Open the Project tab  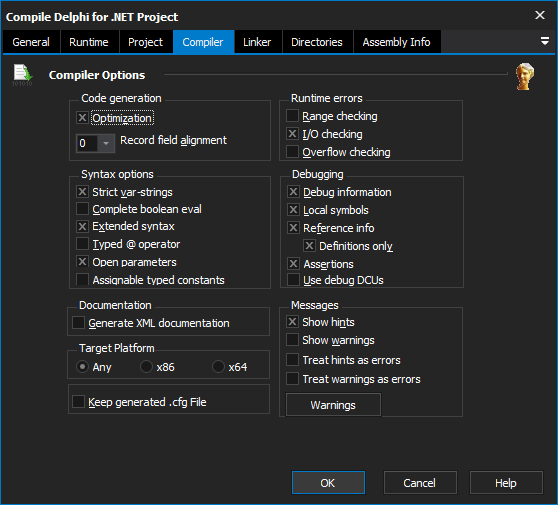tap(146, 42)
